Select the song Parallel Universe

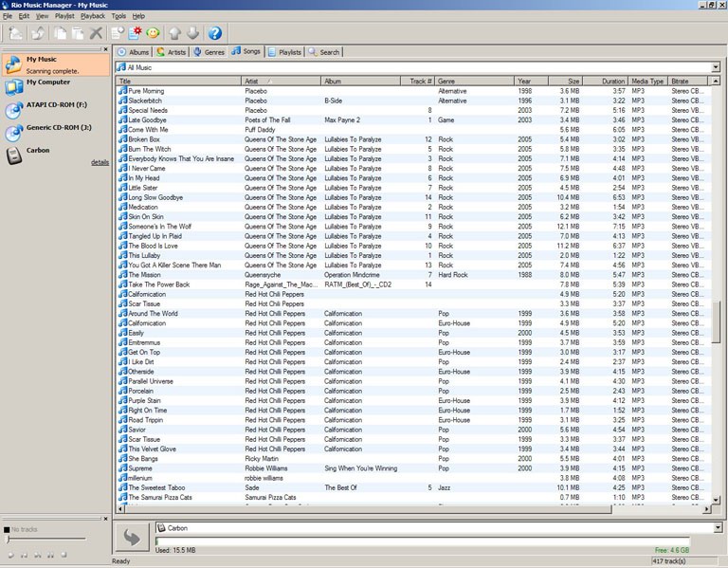click(x=413, y=381)
